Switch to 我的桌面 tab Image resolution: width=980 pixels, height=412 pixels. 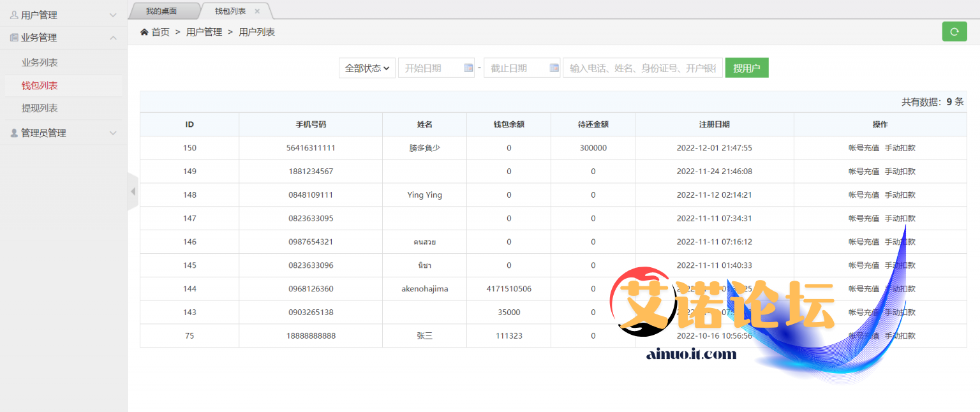pyautogui.click(x=161, y=11)
